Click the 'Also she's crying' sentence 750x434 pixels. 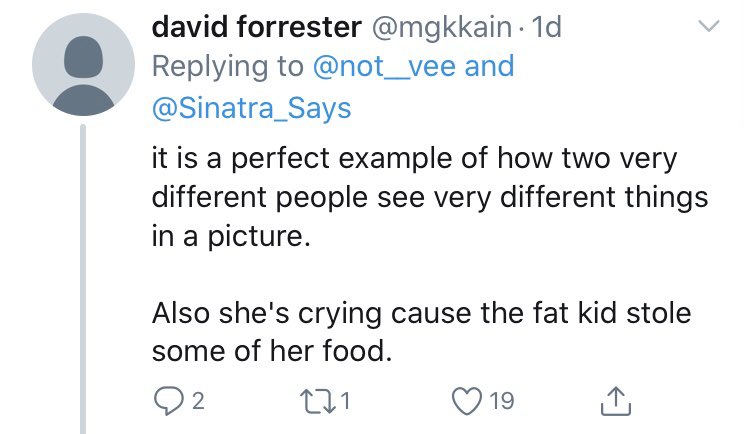(420, 314)
